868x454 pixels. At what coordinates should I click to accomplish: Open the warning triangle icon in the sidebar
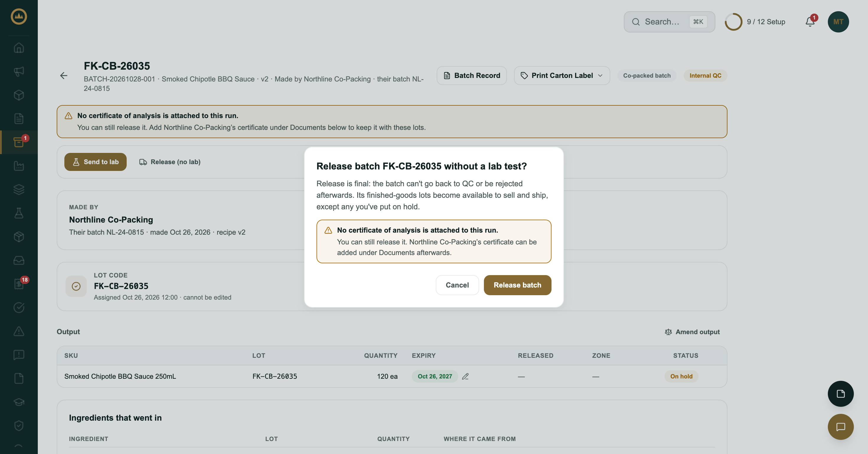(19, 331)
